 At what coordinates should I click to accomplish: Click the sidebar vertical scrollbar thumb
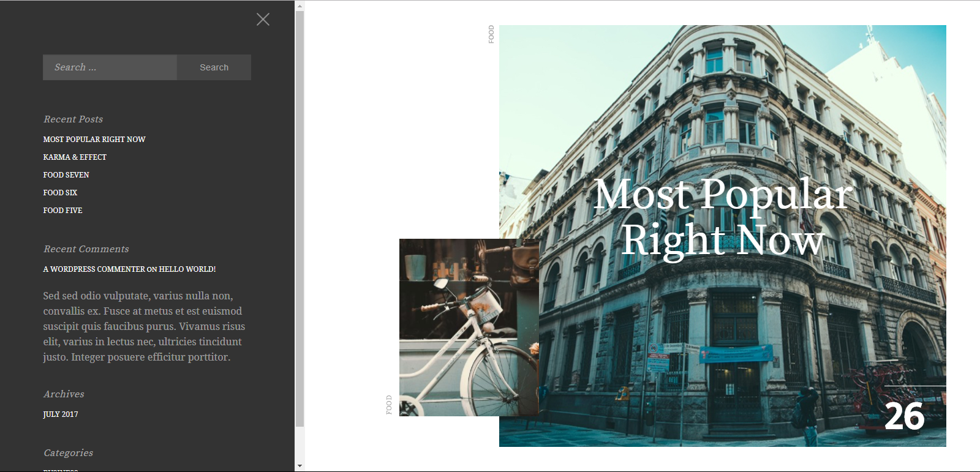pos(300,214)
